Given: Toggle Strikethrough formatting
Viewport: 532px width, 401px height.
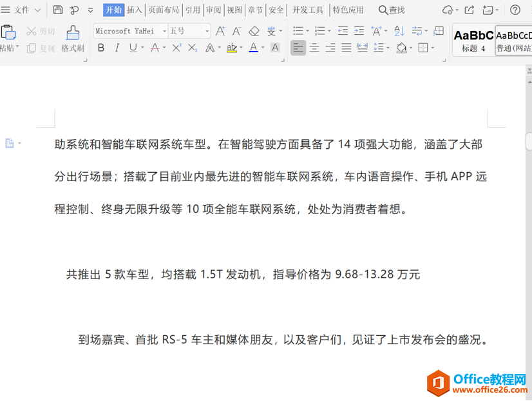Looking at the screenshot, I should (x=155, y=48).
